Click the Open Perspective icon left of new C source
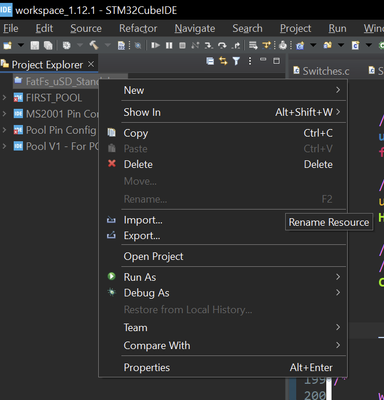Screen dimensions: 384x400 (x=328, y=45)
